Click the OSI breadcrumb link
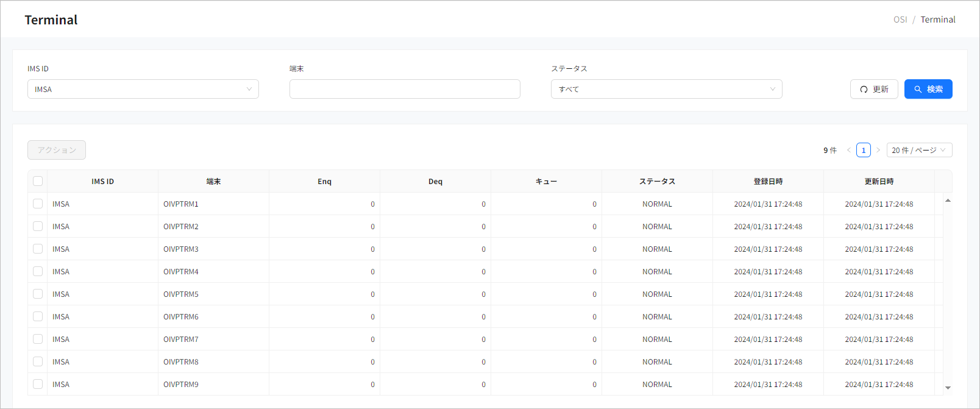Image resolution: width=980 pixels, height=409 pixels. point(900,20)
